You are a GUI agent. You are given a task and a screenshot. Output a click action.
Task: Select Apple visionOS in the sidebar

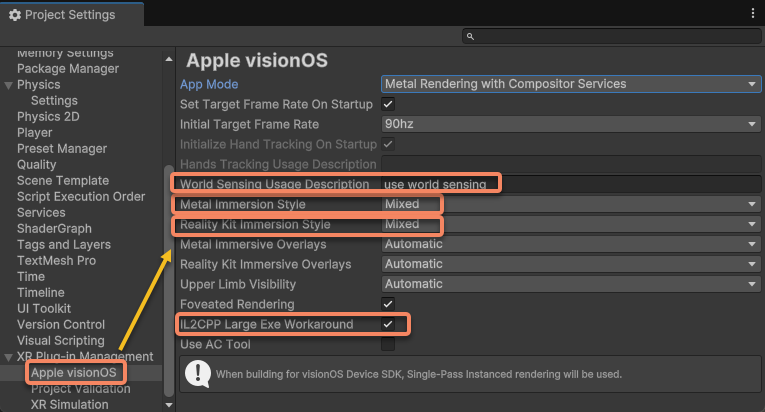(x=74, y=373)
